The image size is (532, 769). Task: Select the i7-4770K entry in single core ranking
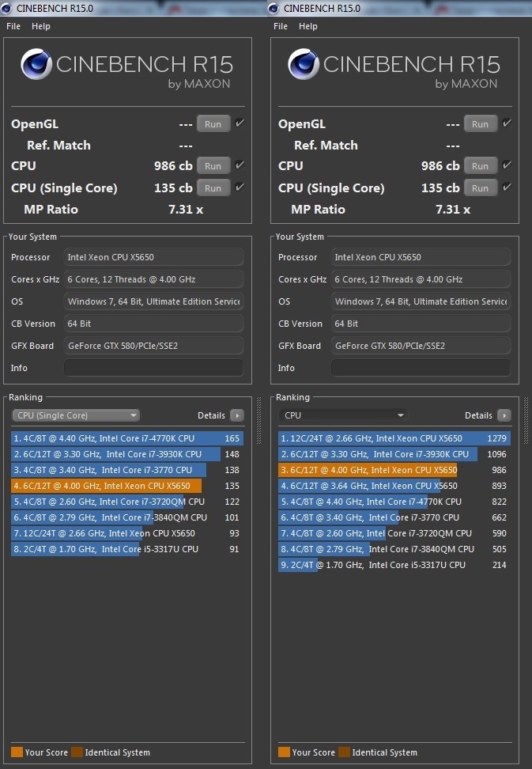(x=126, y=438)
